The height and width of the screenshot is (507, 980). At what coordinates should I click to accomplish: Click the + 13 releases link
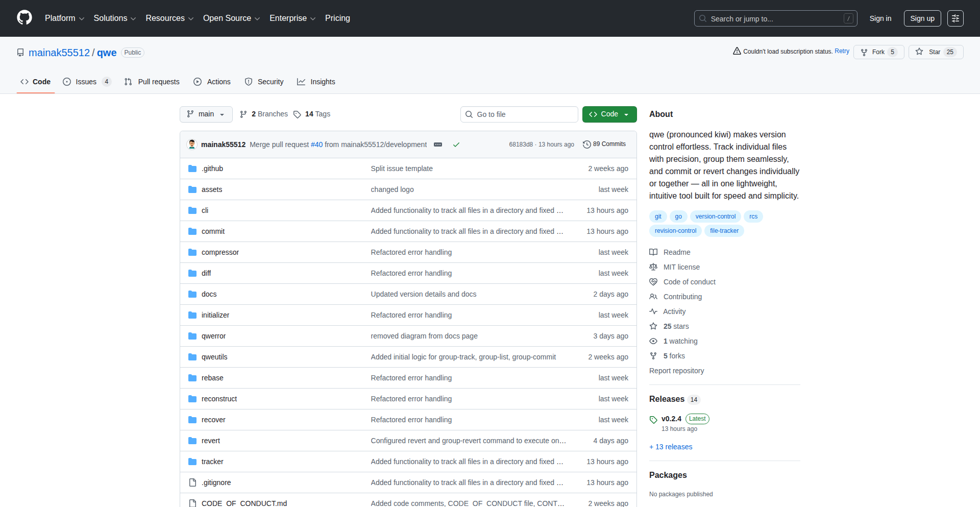[x=670, y=447]
